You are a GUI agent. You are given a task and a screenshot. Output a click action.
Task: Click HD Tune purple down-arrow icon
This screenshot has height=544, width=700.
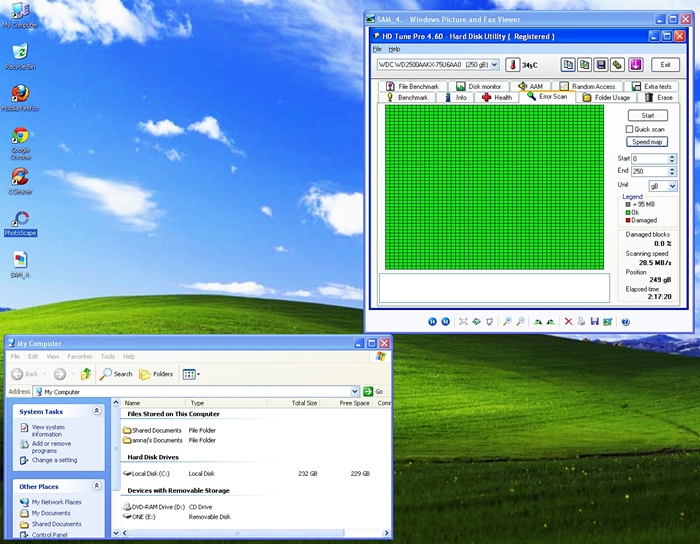pyautogui.click(x=636, y=65)
